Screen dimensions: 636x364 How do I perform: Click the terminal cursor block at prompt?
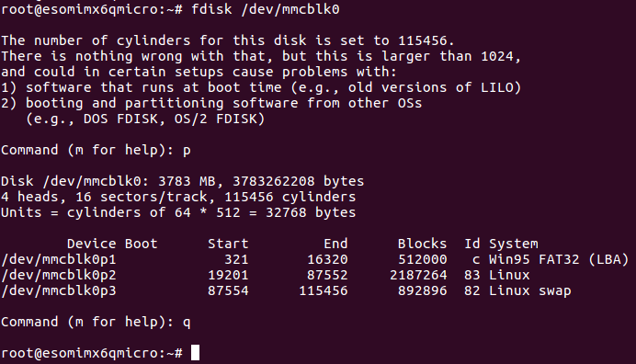point(195,353)
